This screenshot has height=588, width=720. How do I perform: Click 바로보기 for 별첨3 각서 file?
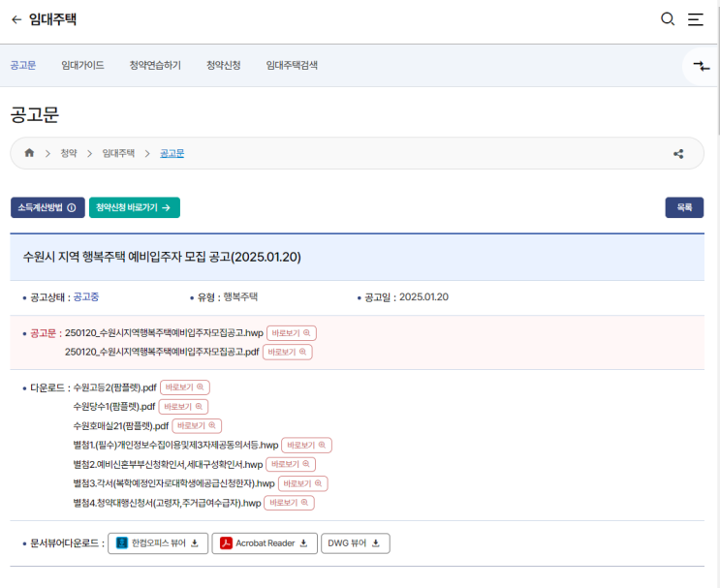click(303, 483)
